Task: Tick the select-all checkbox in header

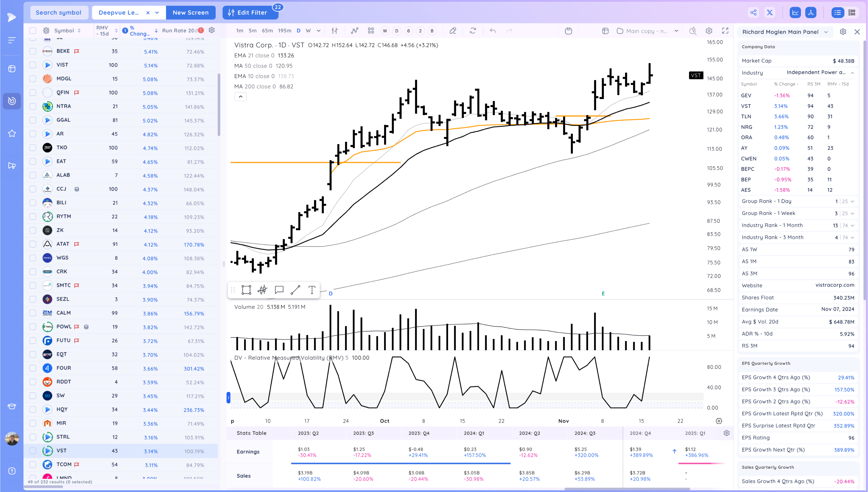Action: click(x=33, y=31)
